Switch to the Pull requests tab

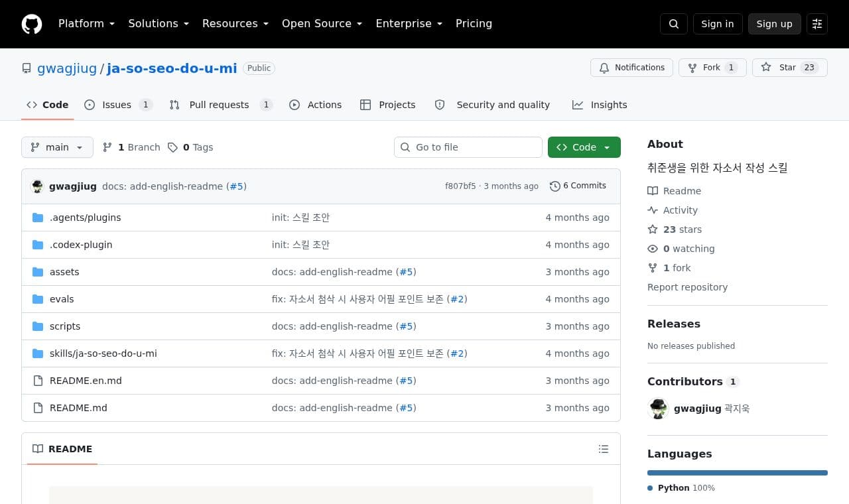point(221,105)
